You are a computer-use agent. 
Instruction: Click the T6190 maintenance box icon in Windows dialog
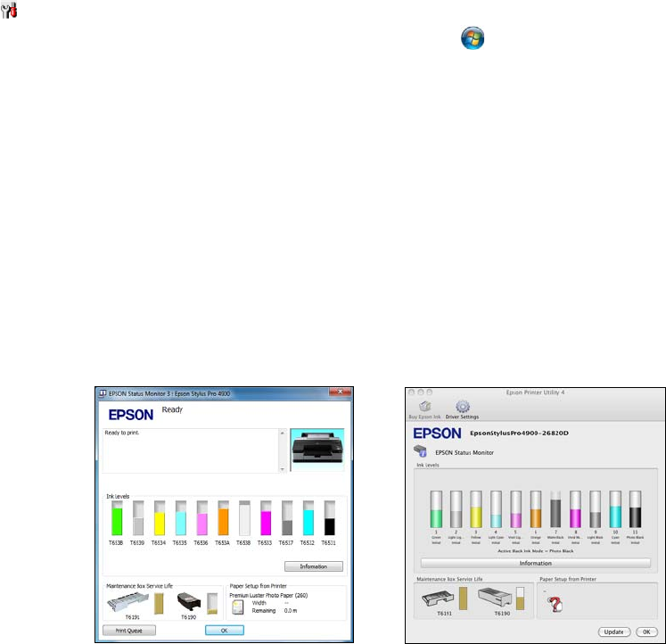189,602
